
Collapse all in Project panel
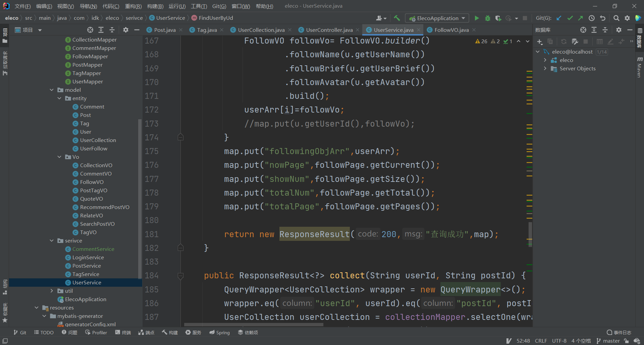[112, 30]
